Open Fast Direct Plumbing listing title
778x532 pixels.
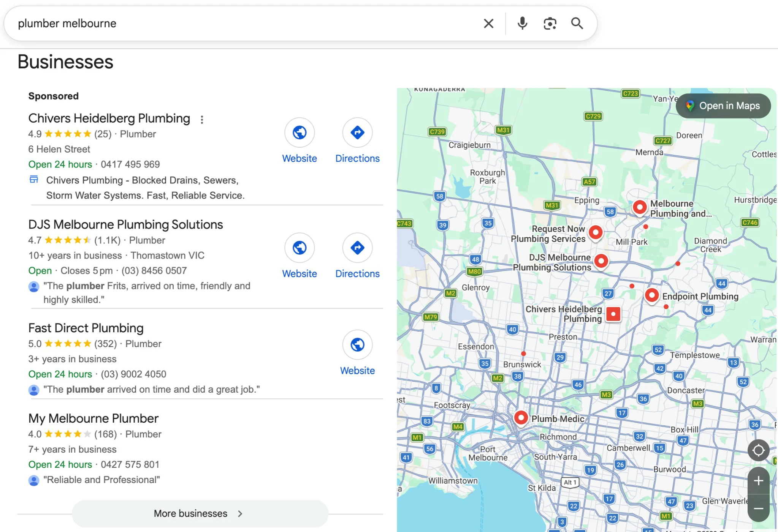coord(86,328)
